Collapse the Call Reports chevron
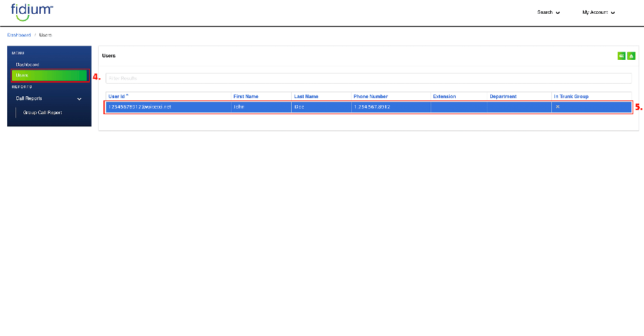Image resolution: width=644 pixels, height=336 pixels. [80, 99]
